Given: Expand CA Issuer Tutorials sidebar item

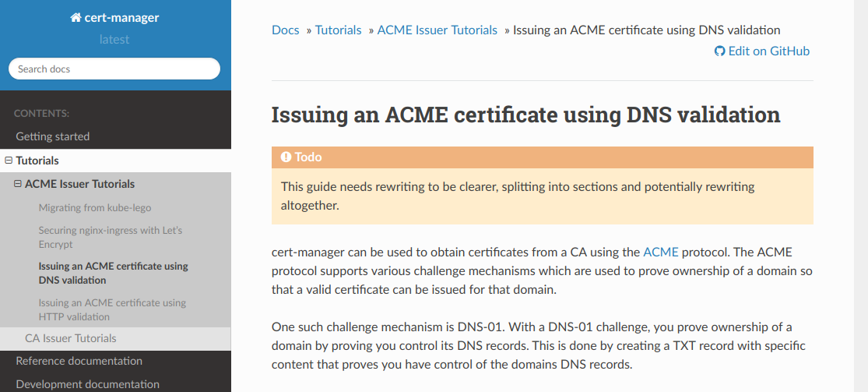Looking at the screenshot, I should (x=70, y=338).
